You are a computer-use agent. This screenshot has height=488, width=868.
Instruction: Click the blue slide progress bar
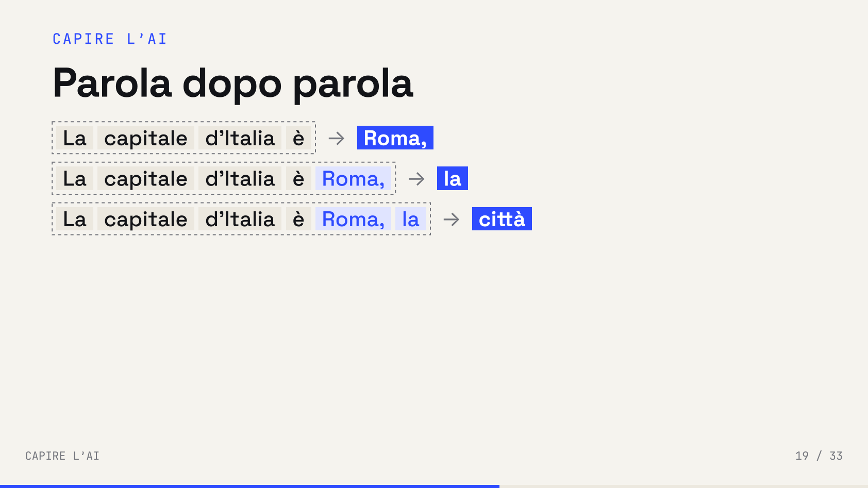249,486
